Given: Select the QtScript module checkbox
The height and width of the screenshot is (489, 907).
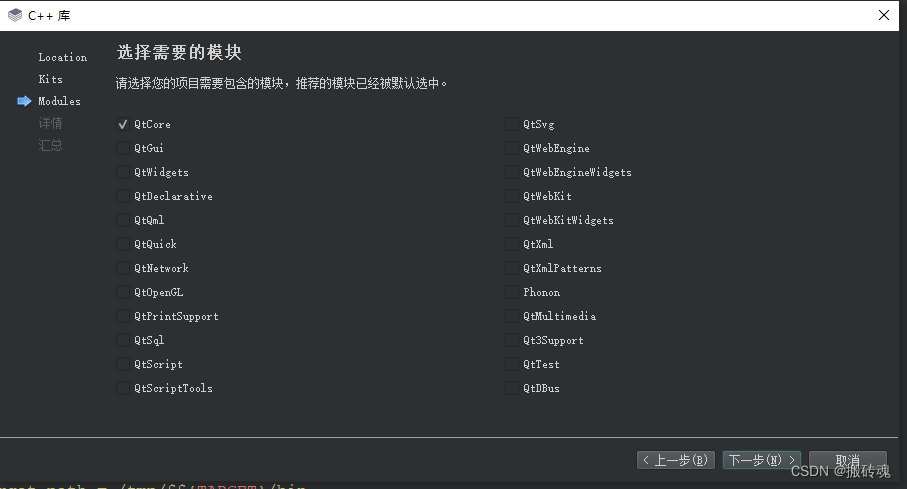Looking at the screenshot, I should 123,365.
